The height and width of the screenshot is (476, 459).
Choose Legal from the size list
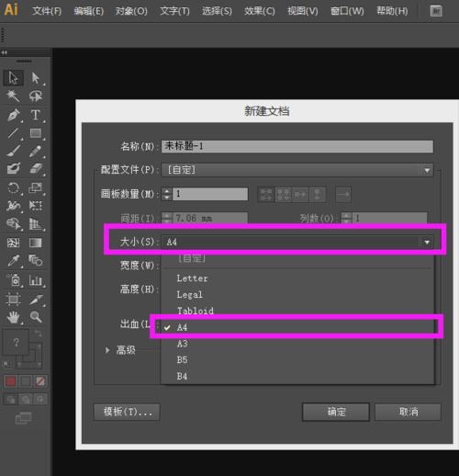[189, 295]
